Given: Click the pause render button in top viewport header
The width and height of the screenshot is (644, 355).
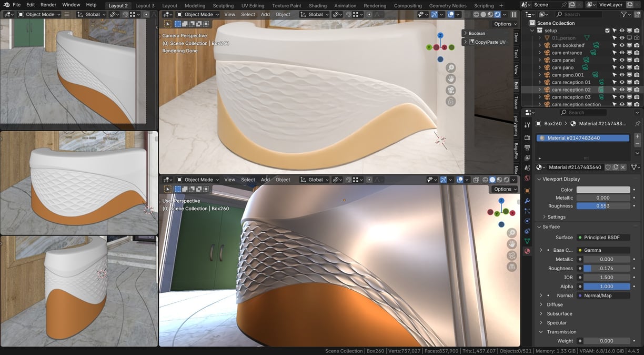Looking at the screenshot, I should tap(514, 15).
